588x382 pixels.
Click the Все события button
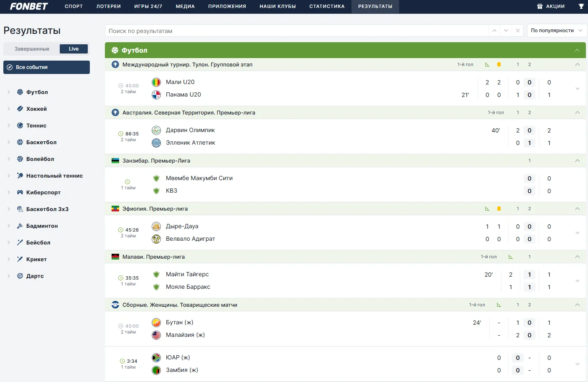click(46, 67)
